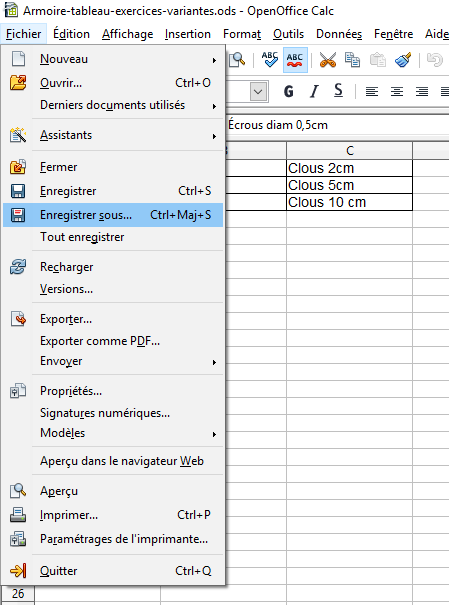Justify the cell text

tap(445, 91)
